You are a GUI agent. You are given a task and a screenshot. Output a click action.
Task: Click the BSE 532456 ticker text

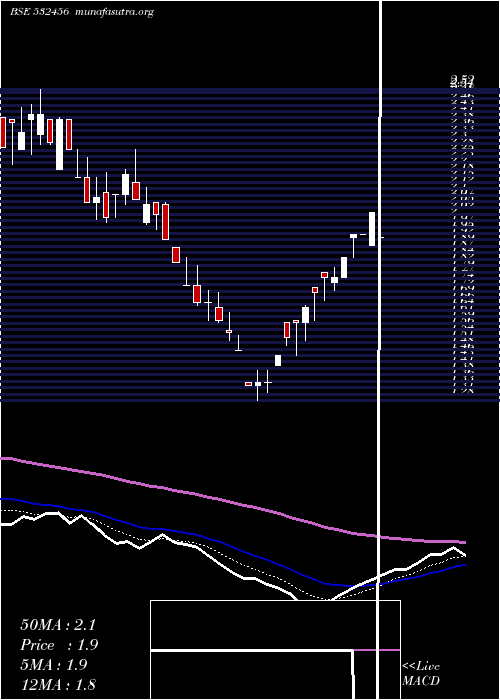click(x=39, y=12)
